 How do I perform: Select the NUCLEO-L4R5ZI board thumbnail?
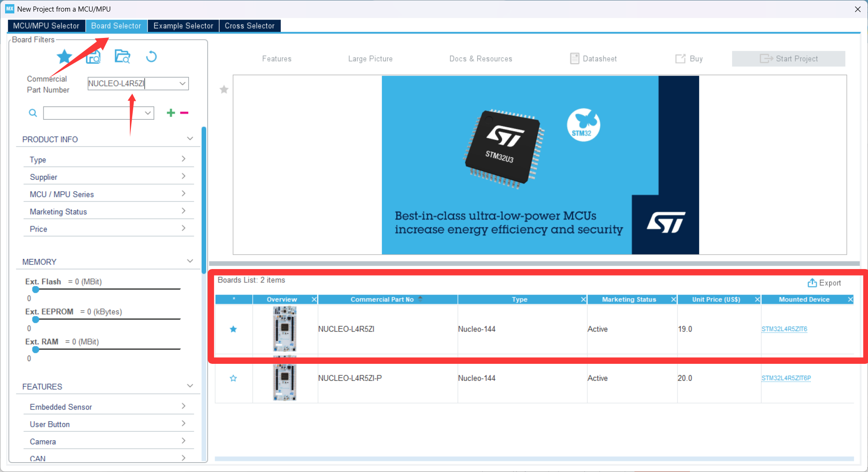[285, 329]
